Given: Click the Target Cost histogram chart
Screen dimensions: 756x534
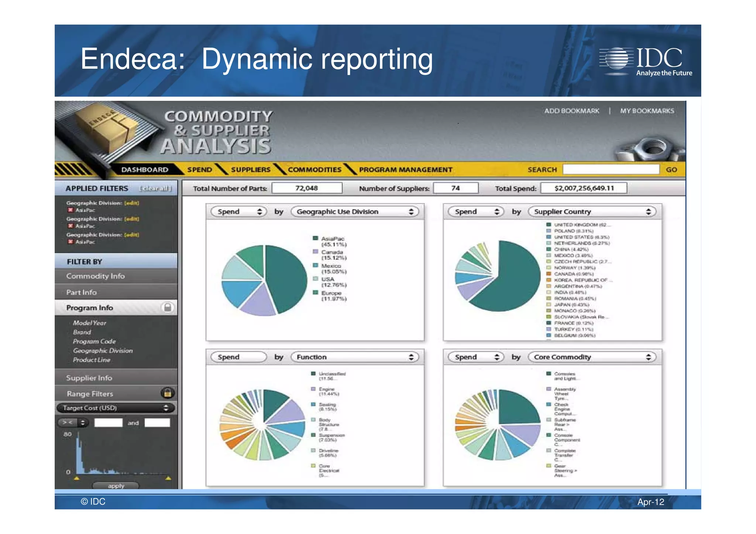Looking at the screenshot, I should point(122,453).
